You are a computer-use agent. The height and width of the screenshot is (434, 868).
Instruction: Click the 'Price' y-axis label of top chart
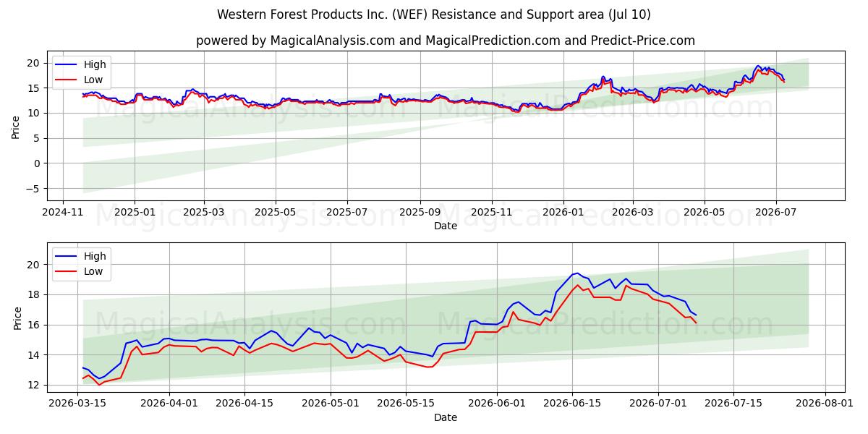[x=16, y=126]
